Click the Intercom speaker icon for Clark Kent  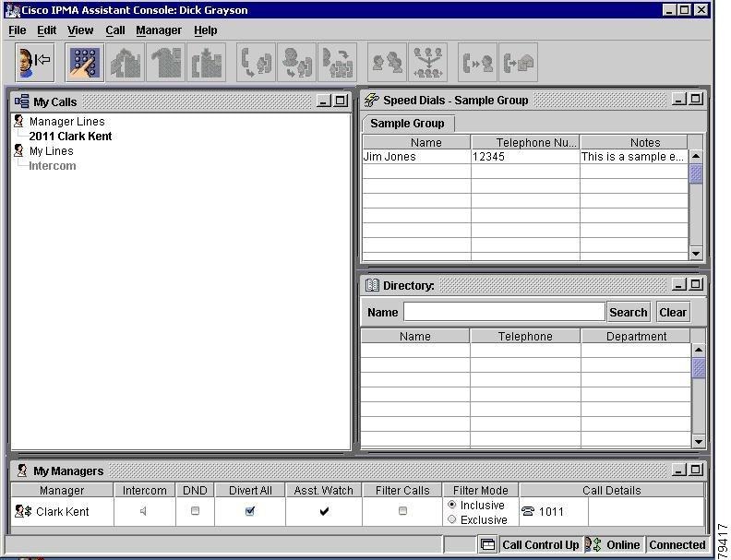point(143,511)
